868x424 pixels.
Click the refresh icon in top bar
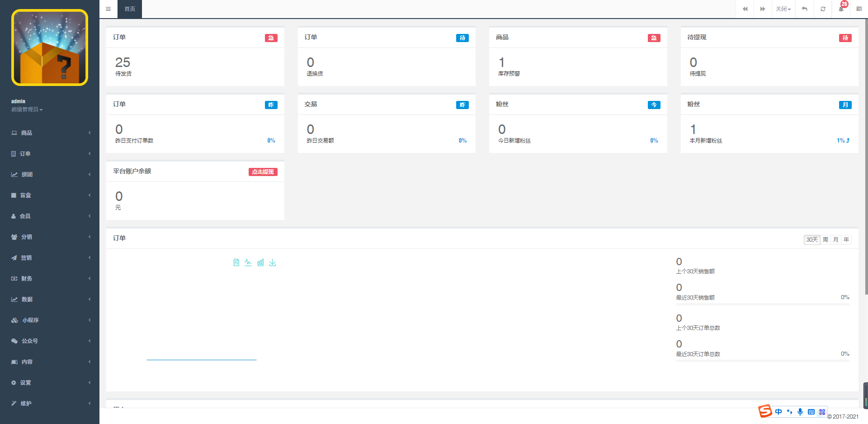(823, 9)
